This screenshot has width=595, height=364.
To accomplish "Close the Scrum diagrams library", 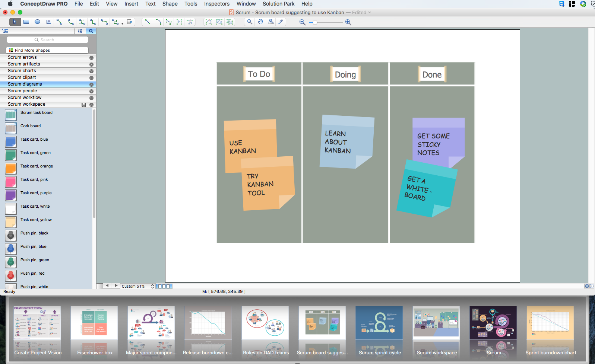I will [91, 84].
